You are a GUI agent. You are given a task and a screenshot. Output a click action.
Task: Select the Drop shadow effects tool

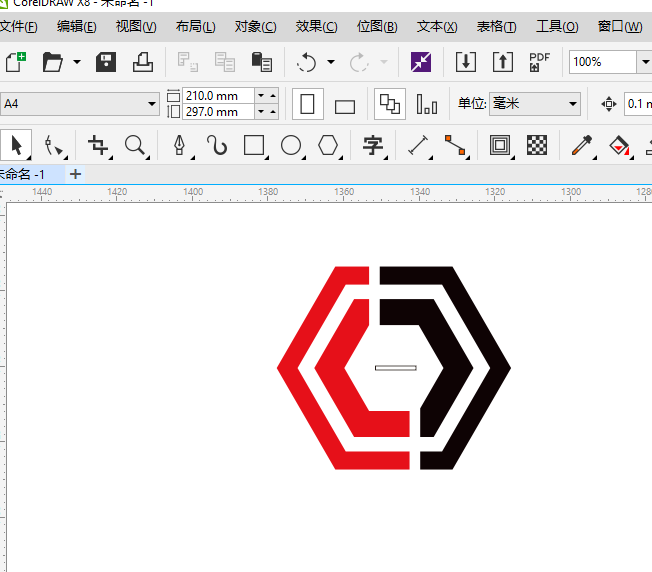point(500,146)
